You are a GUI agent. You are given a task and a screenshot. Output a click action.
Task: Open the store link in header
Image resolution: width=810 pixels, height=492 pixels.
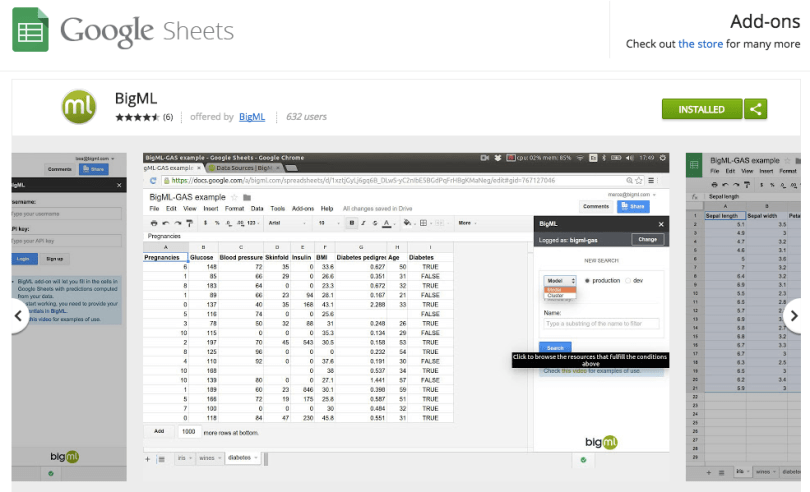pos(700,44)
